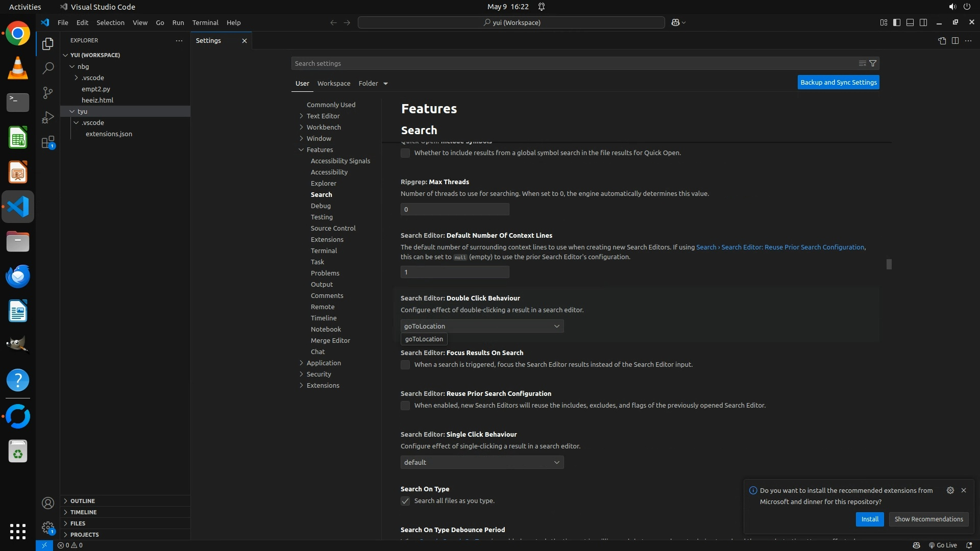Open the Search view in activity bar

[47, 68]
